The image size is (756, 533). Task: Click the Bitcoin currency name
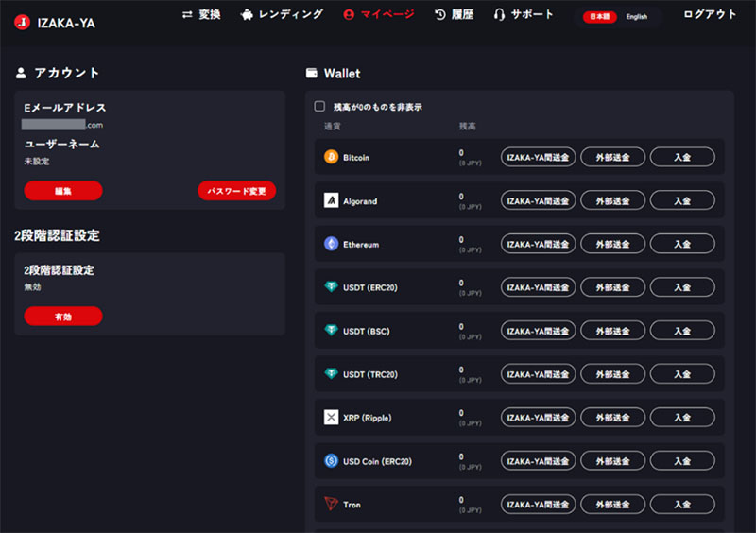[x=356, y=157]
